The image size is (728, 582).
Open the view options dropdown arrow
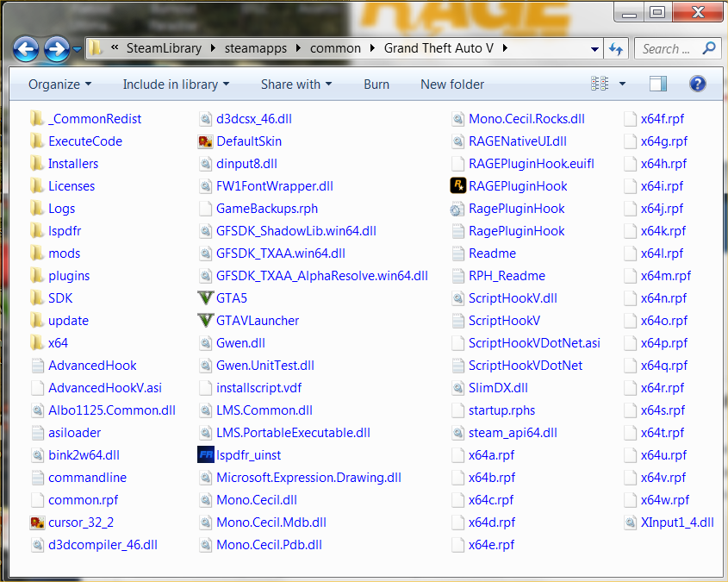coord(622,84)
